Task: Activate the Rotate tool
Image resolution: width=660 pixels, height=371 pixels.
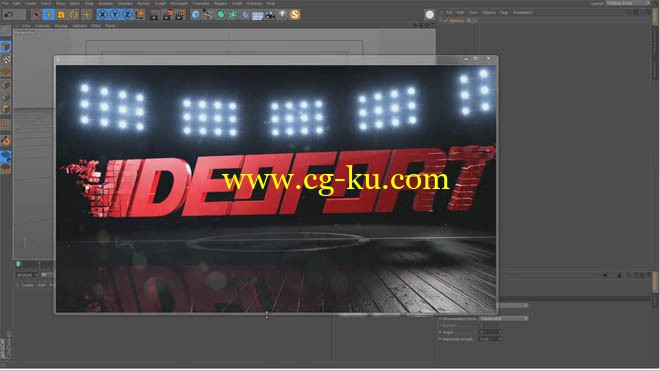Action: 74,15
